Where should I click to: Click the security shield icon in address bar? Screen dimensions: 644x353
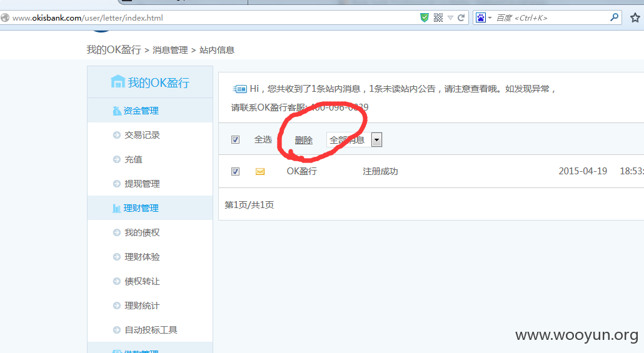tap(425, 17)
